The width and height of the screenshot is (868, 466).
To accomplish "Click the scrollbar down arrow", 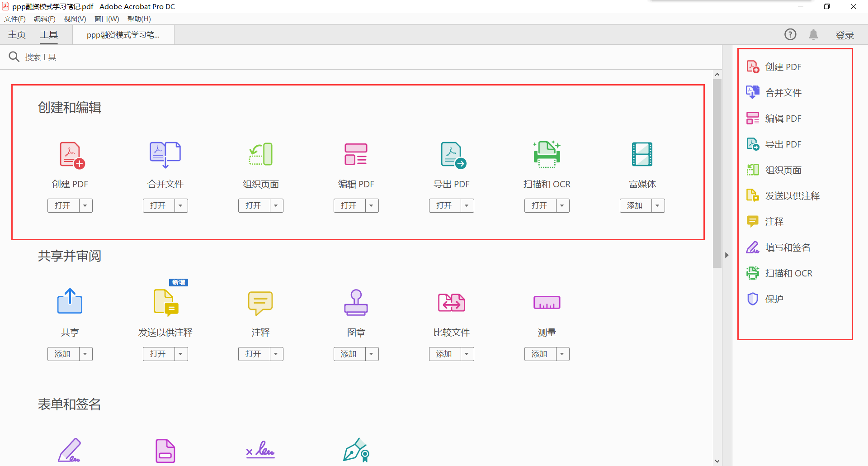I will pyautogui.click(x=717, y=461).
